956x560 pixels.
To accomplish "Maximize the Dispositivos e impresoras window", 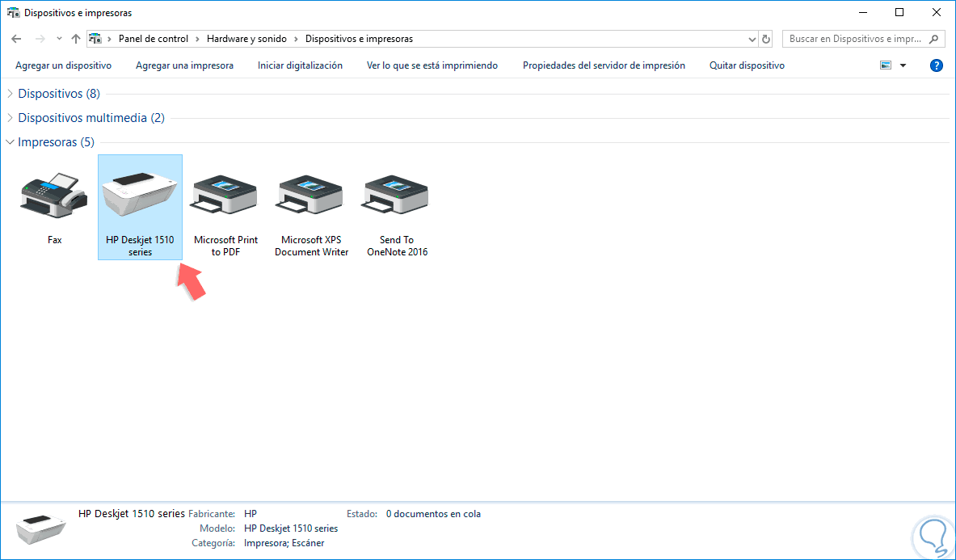I will point(899,12).
